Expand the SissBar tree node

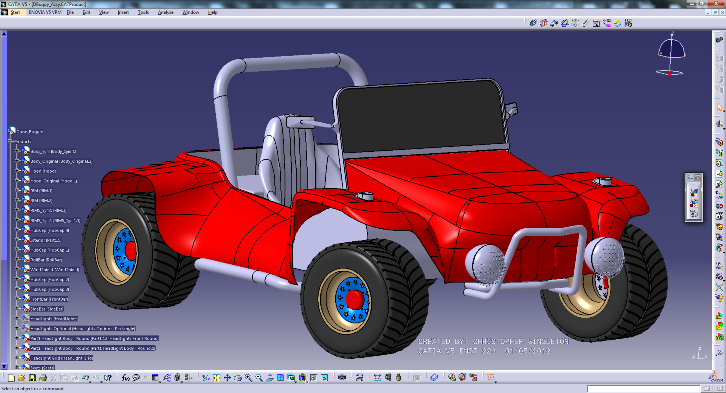17,309
